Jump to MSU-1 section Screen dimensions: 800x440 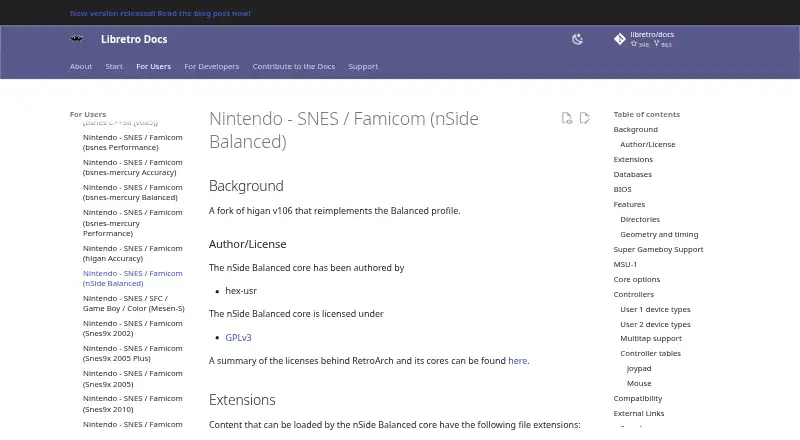click(x=625, y=264)
